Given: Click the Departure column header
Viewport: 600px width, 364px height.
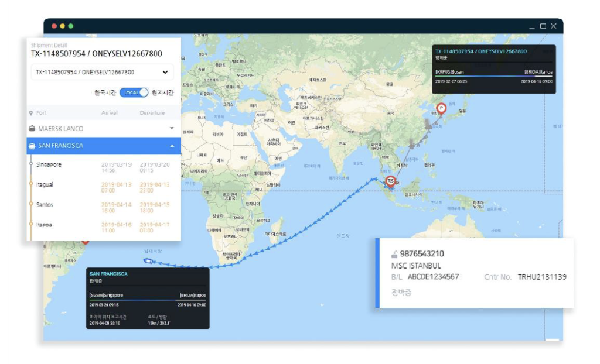Looking at the screenshot, I should (x=152, y=113).
